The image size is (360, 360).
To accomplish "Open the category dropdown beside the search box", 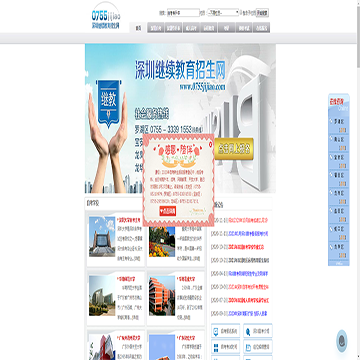I will [223, 13].
